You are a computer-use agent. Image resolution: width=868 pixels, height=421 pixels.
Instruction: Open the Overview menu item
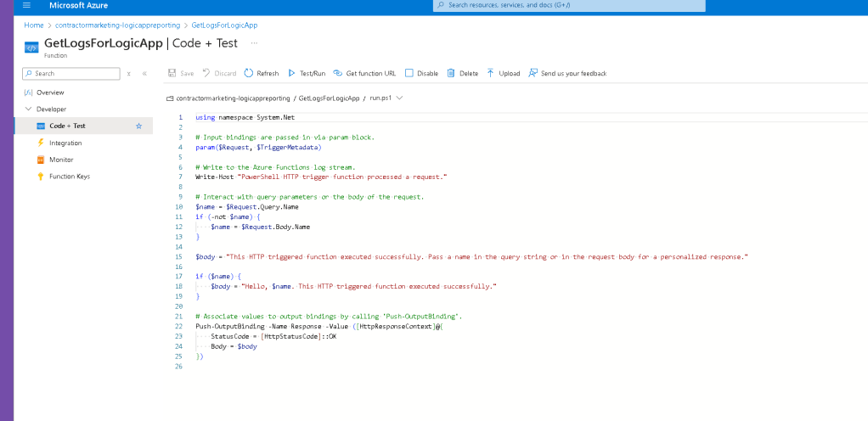click(50, 93)
